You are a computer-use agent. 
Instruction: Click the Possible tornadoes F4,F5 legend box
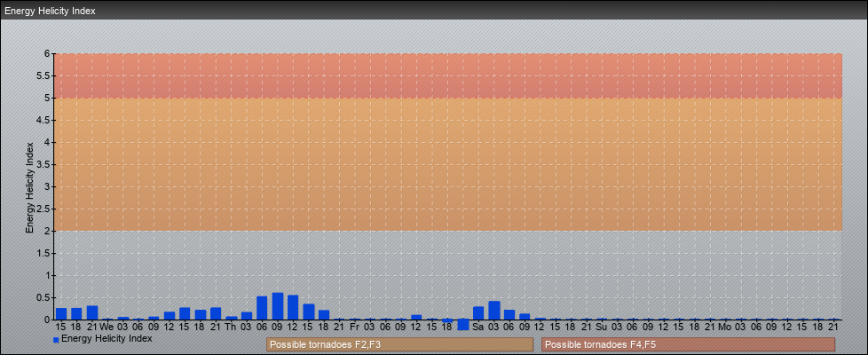688,344
